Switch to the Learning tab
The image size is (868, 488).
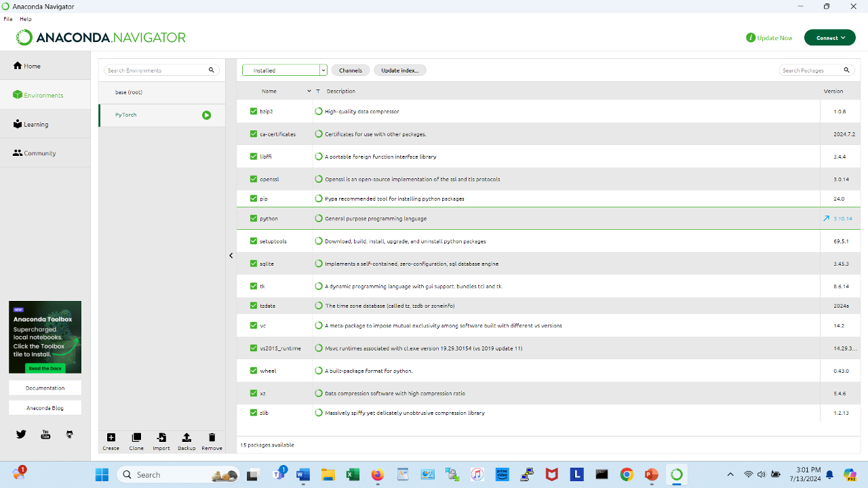point(36,125)
